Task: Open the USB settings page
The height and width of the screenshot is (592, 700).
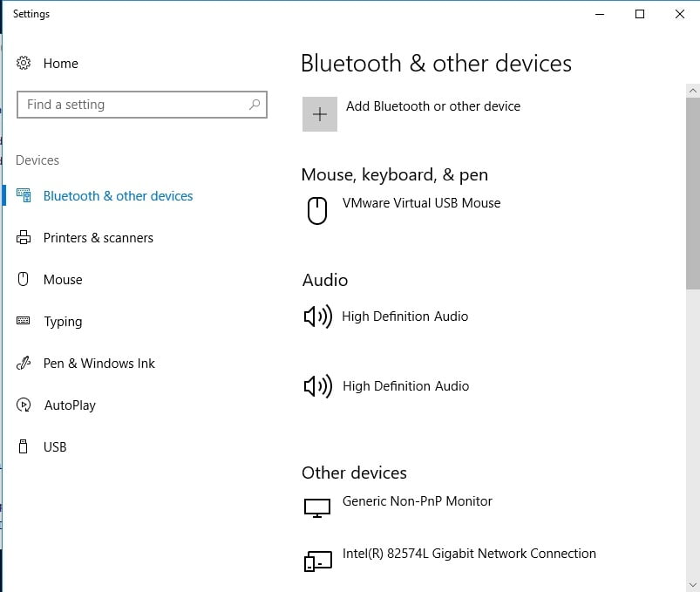Action: pos(55,447)
